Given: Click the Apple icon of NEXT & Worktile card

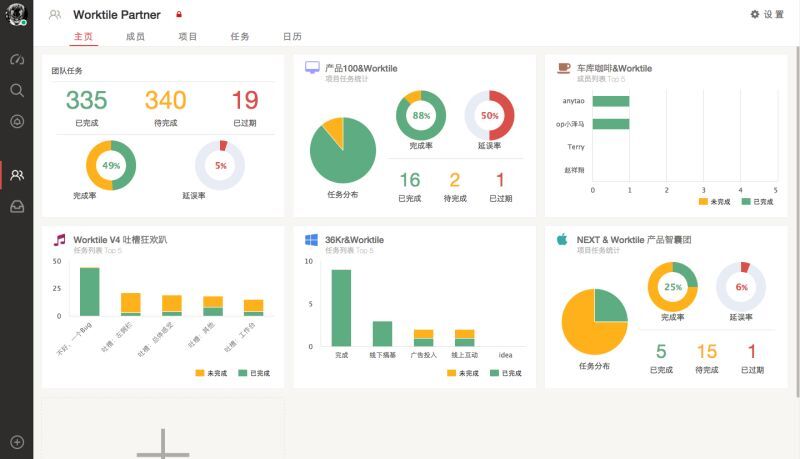Looking at the screenshot, I should coord(562,240).
